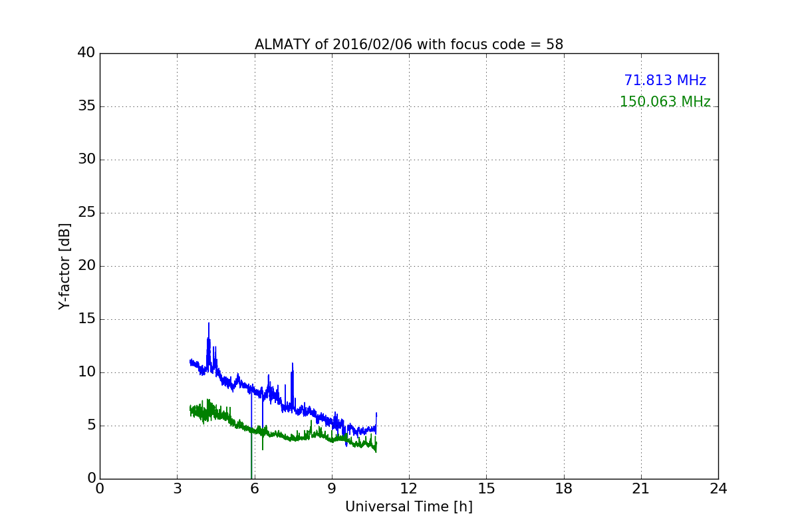Click the x-axis tick label '15'
798x532 pixels.
[486, 489]
